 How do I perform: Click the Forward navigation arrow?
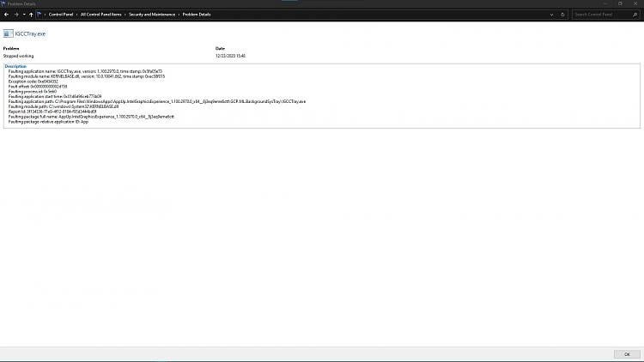click(16, 15)
